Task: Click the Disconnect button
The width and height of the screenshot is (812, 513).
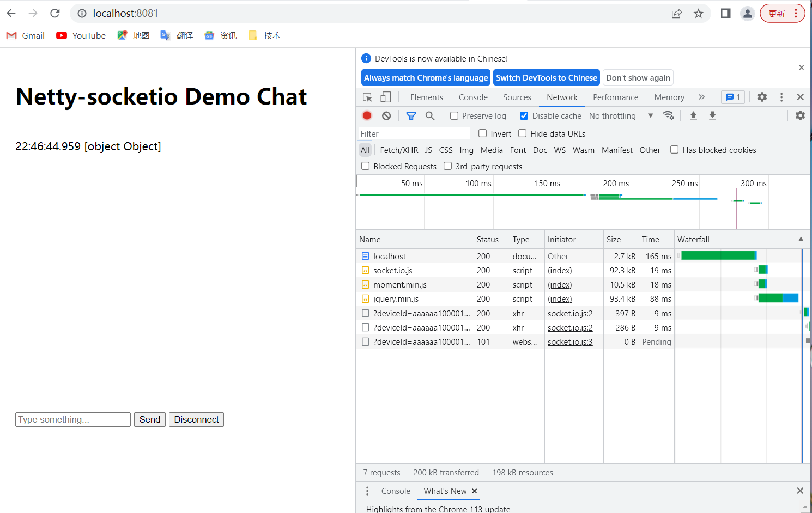Action: (196, 419)
